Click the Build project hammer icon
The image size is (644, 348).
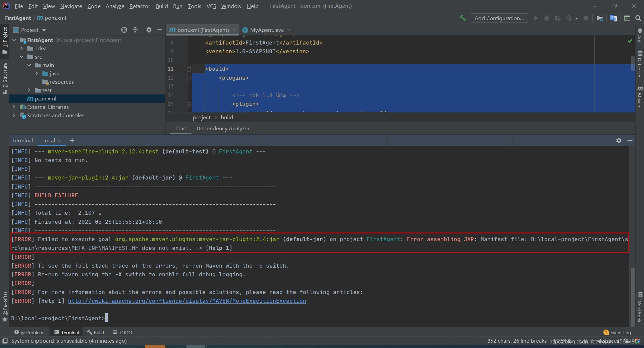(463, 18)
